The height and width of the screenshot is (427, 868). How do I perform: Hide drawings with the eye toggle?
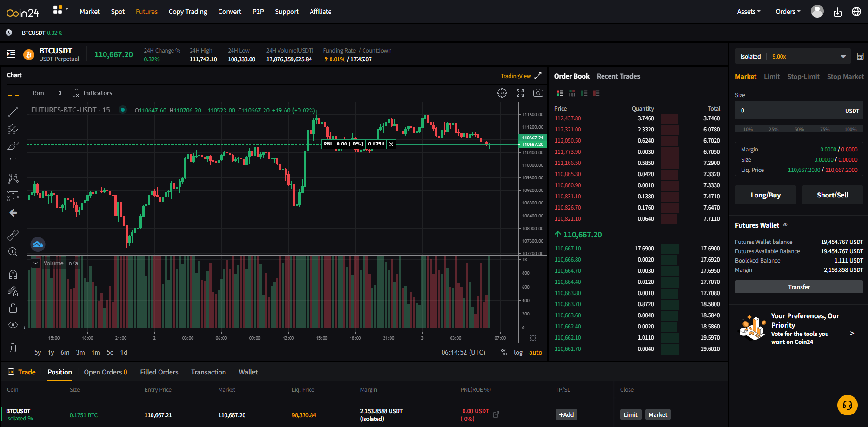coord(13,325)
